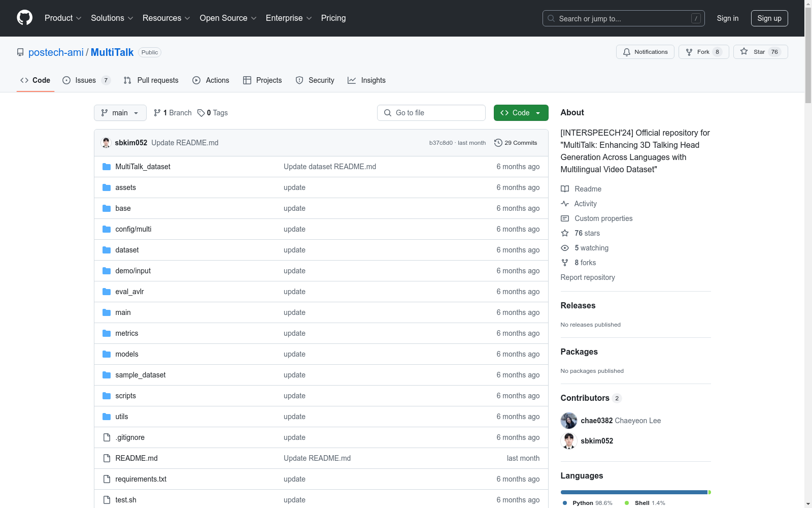
Task: Click the MultiTalk_dataset folder icon
Action: 107,167
